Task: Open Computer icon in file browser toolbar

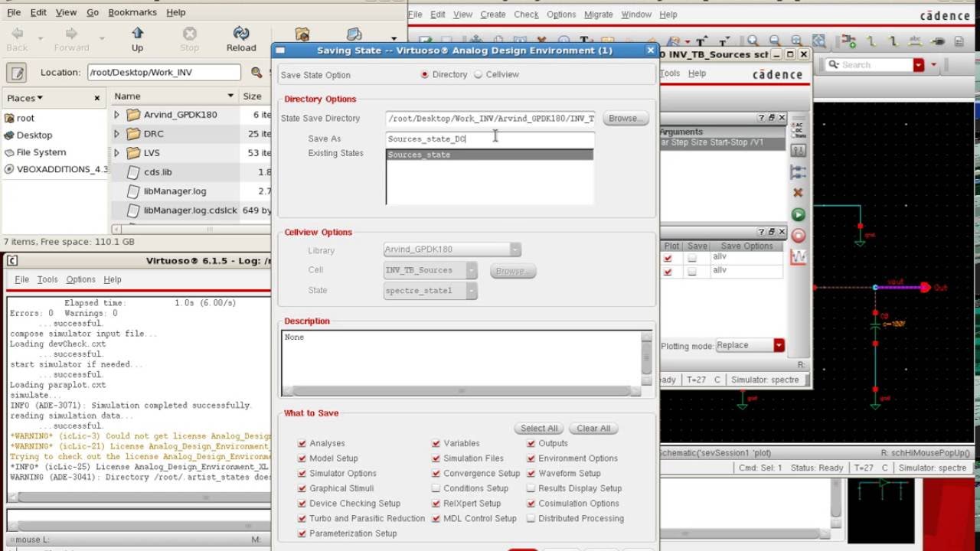Action: pos(354,34)
